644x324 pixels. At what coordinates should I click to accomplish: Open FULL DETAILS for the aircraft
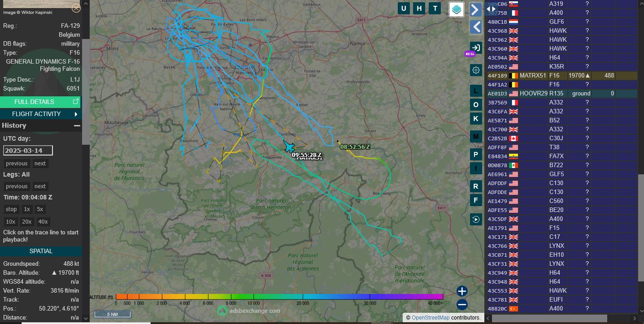point(40,102)
